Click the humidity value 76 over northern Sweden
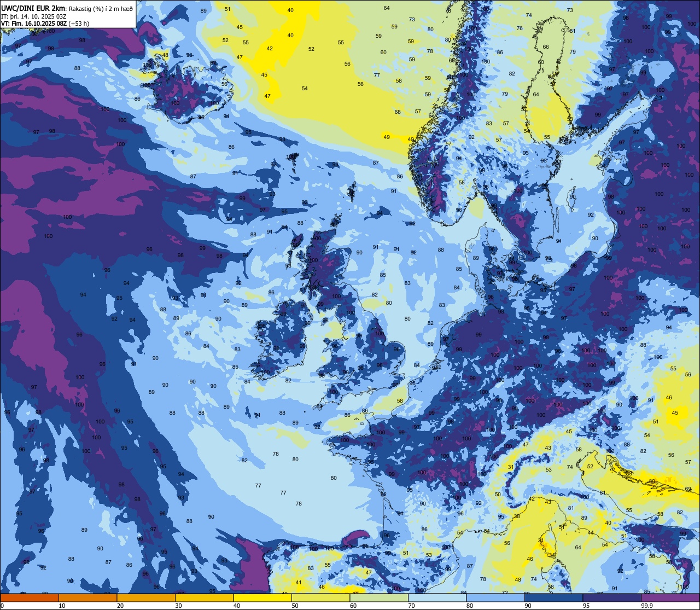This screenshot has width=700, height=610. (520, 28)
